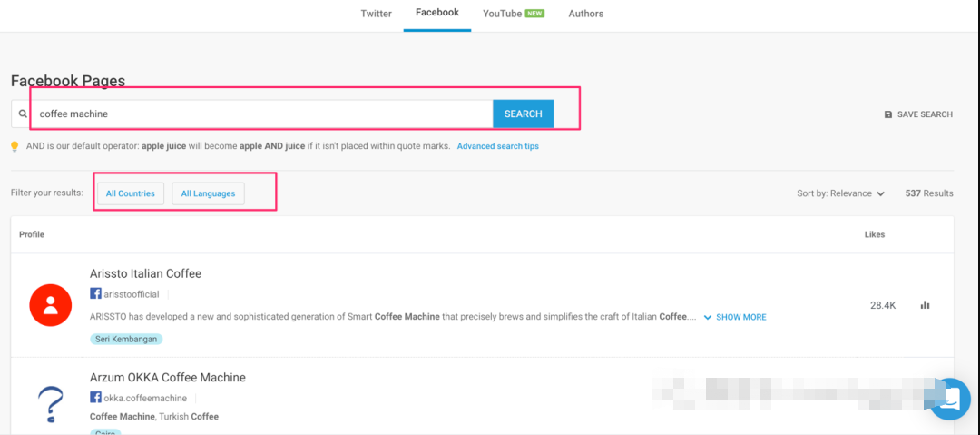Viewport: 980px width, 435px height.
Task: Expand Arissto description with SHOW MORE
Action: [735, 317]
